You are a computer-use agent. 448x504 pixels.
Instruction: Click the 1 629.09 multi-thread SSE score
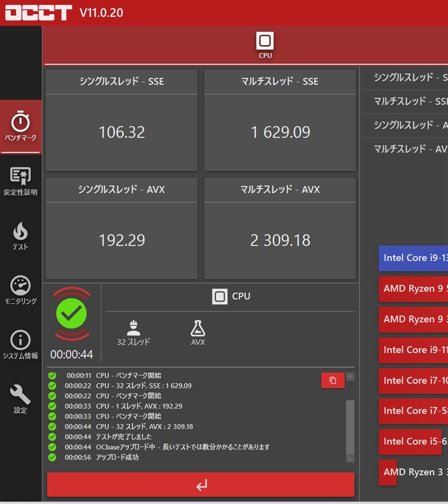pos(281,132)
